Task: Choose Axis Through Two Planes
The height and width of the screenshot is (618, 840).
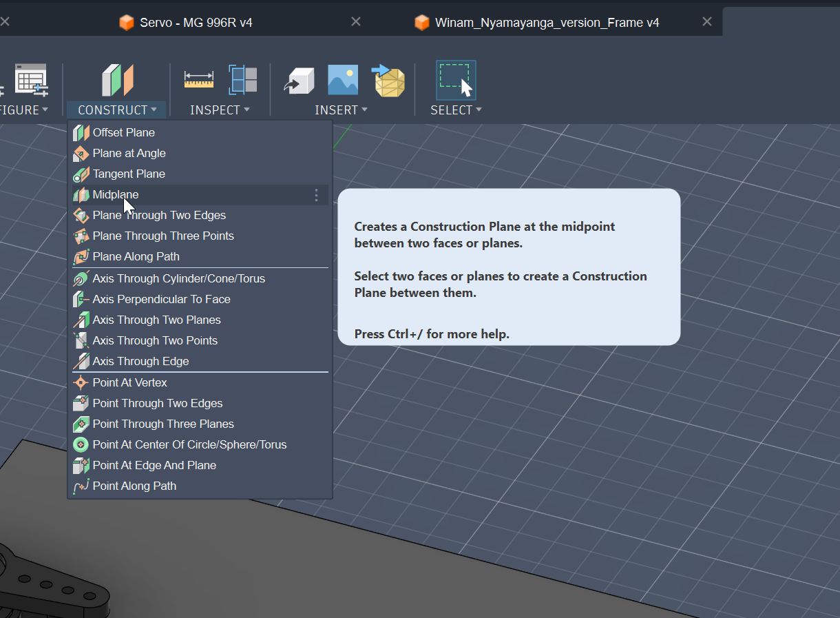Action: pos(200,320)
